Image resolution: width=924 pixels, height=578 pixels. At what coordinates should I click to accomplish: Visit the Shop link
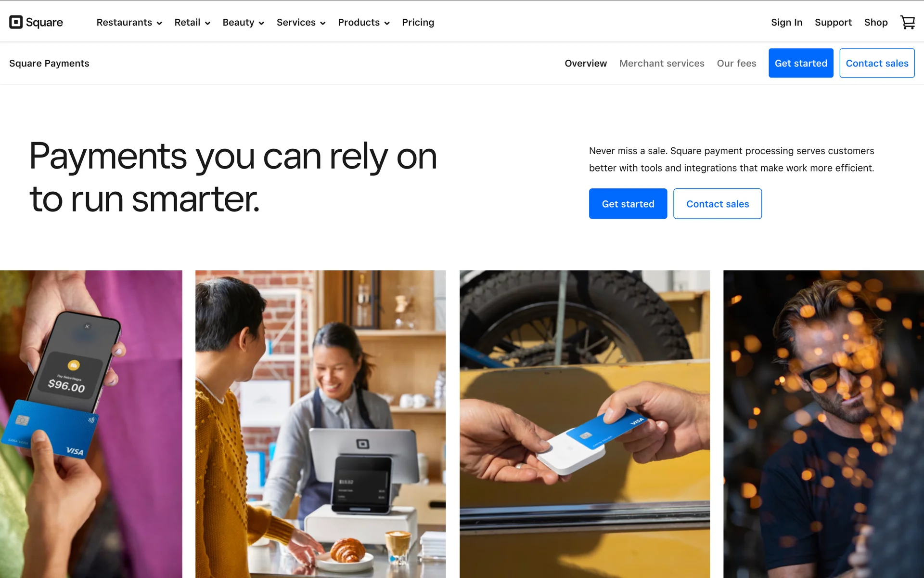tap(875, 22)
